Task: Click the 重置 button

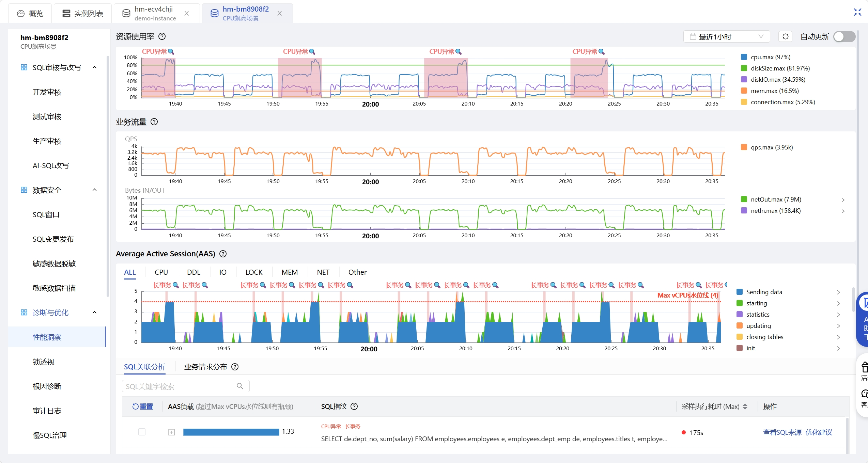Action: (143, 406)
